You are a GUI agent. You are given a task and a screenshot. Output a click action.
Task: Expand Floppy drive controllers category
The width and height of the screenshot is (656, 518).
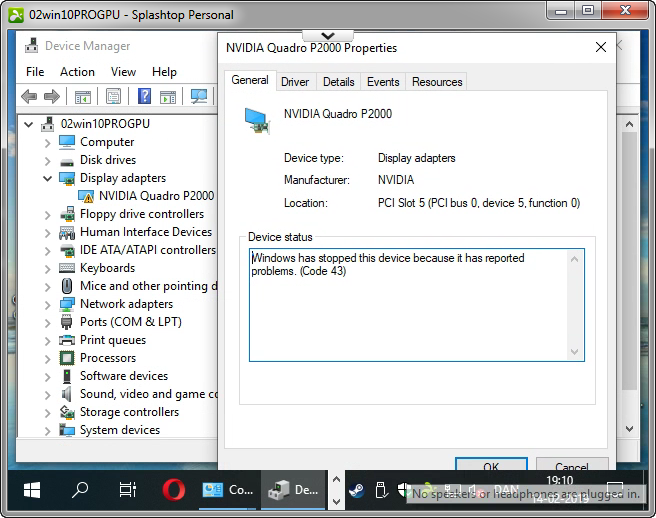click(47, 215)
